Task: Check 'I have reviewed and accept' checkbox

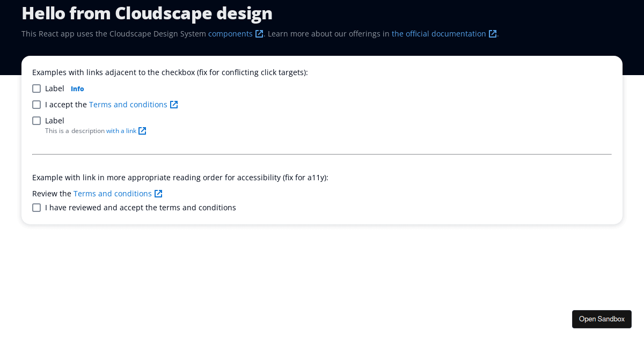Action: point(36,208)
